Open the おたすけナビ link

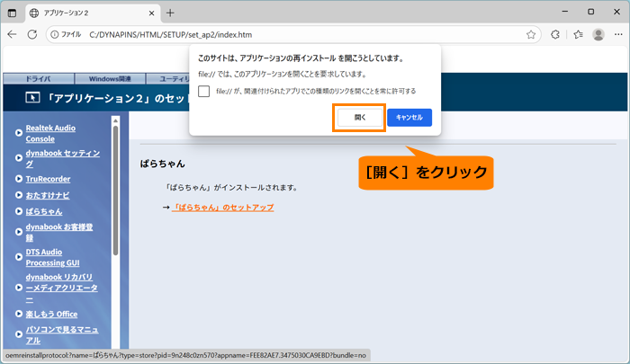[x=48, y=195]
